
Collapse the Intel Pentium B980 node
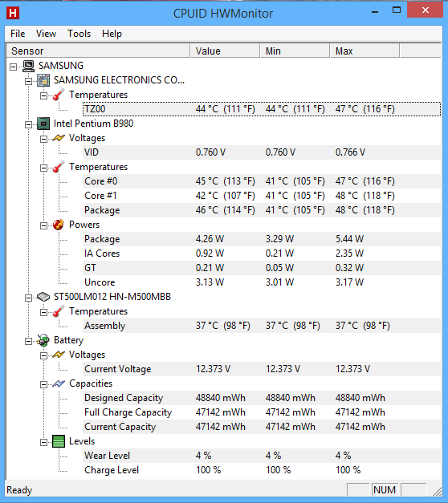(29, 124)
